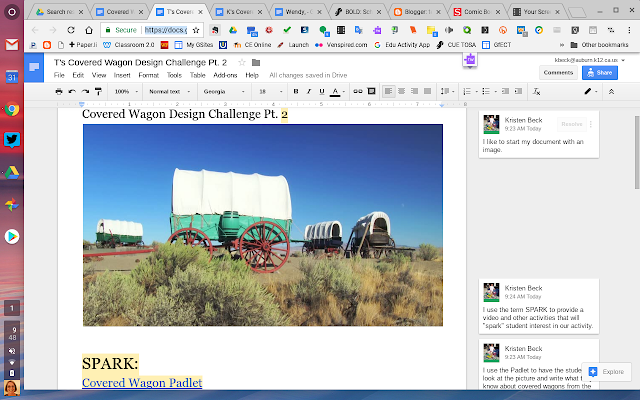Open the text color picker
The height and width of the screenshot is (400, 640).
(x=337, y=91)
